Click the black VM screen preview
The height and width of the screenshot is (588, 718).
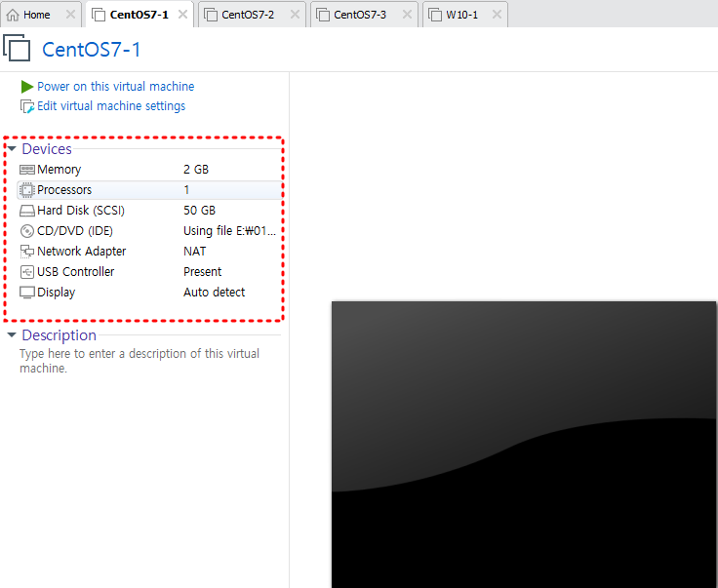click(x=524, y=445)
